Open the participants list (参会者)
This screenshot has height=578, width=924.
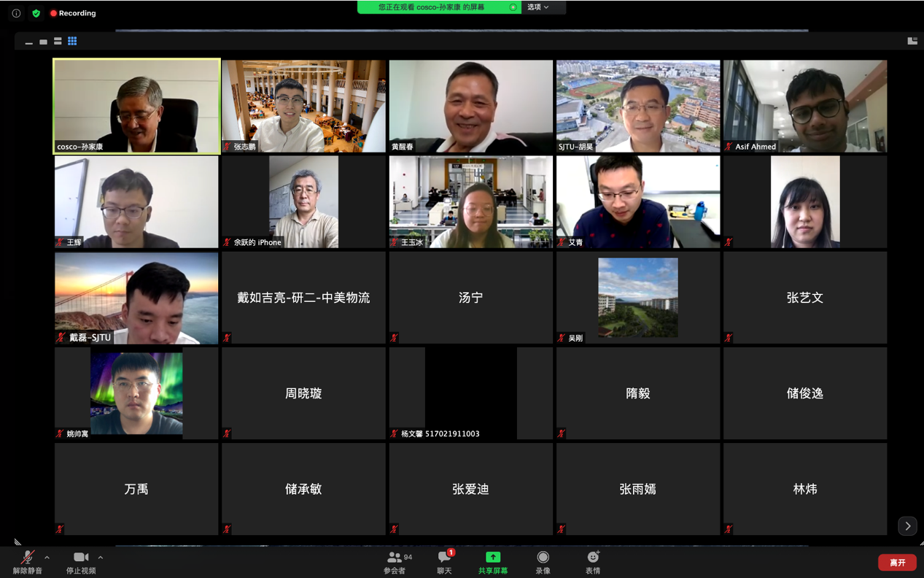pos(395,562)
